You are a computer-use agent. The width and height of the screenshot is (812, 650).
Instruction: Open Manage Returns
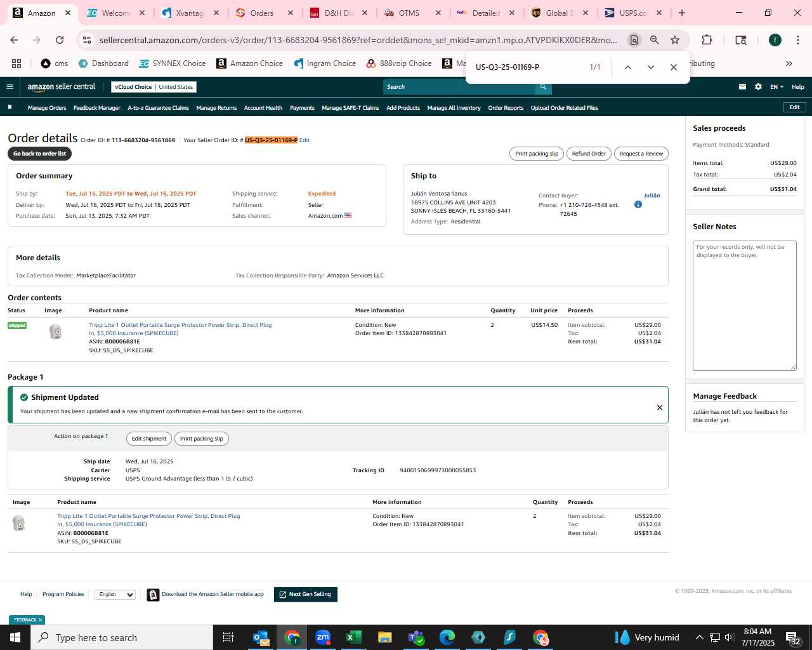216,108
